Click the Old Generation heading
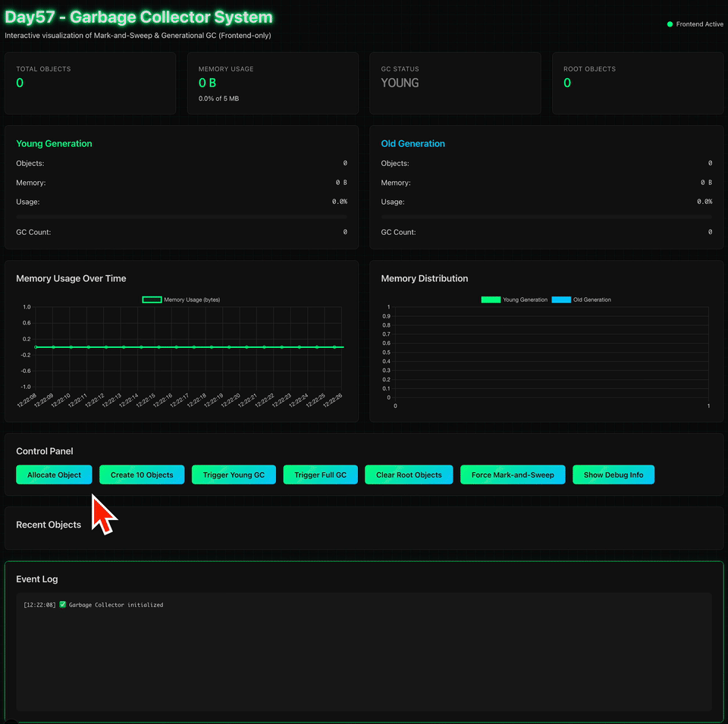 413,143
